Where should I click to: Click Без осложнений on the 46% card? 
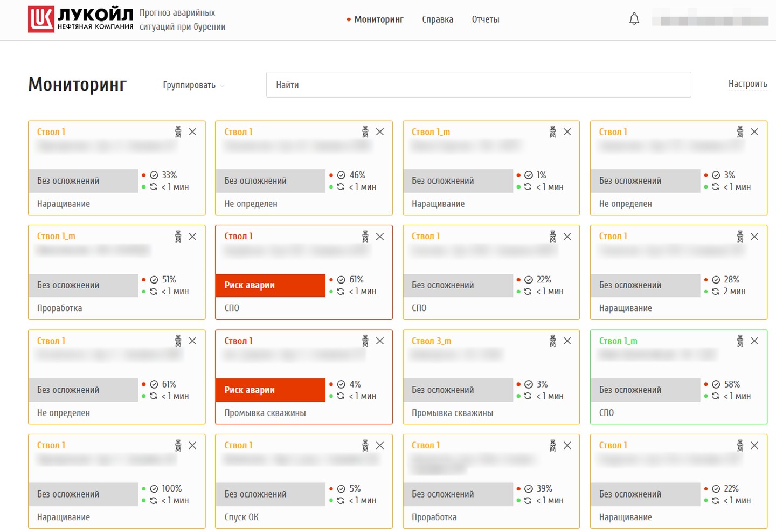(x=271, y=181)
